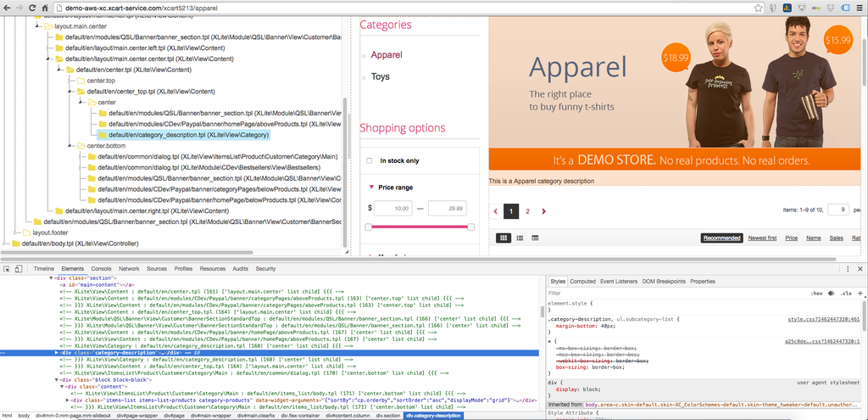The height and width of the screenshot is (420, 868).
Task: Collapse the div class block block-block node
Action: pos(57,379)
